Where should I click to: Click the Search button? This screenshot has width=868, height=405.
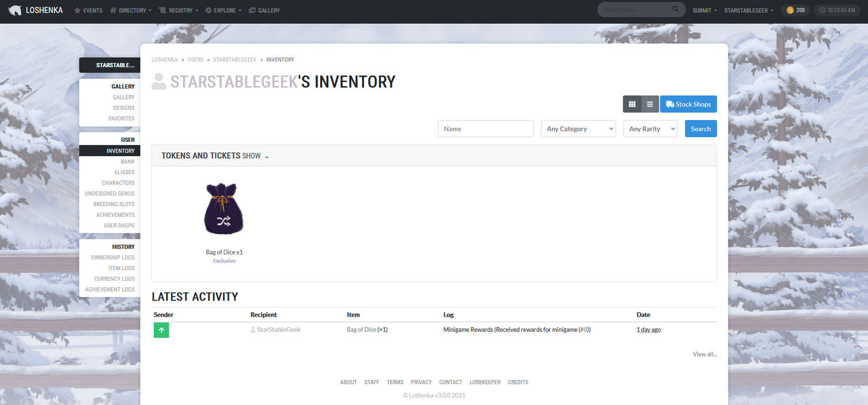pos(701,129)
